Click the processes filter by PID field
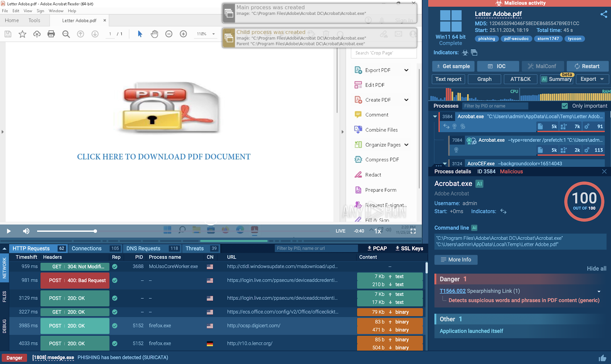The width and height of the screenshot is (611, 364). point(495,106)
